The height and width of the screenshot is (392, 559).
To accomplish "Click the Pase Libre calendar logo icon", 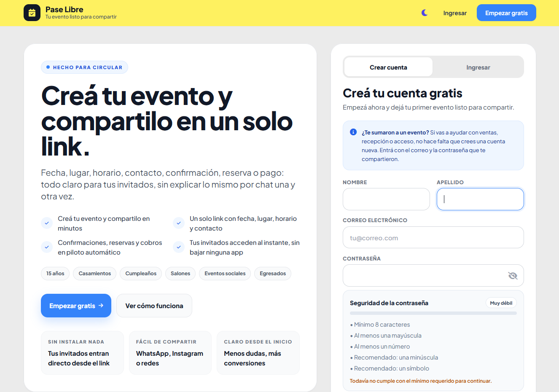I will coord(32,13).
